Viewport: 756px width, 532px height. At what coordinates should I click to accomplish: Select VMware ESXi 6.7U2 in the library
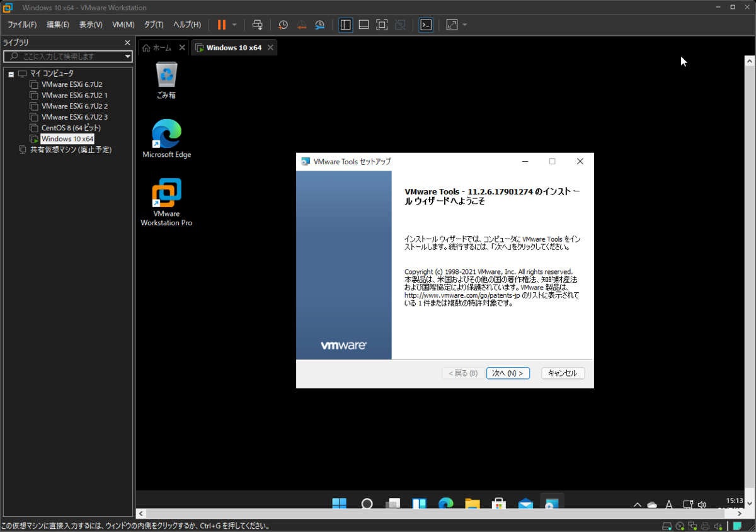click(71, 84)
